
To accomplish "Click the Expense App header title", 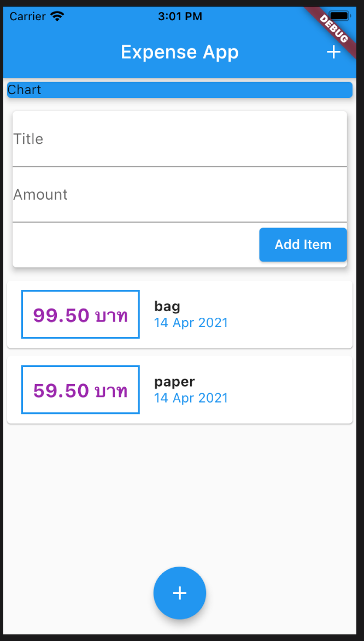I will (179, 52).
